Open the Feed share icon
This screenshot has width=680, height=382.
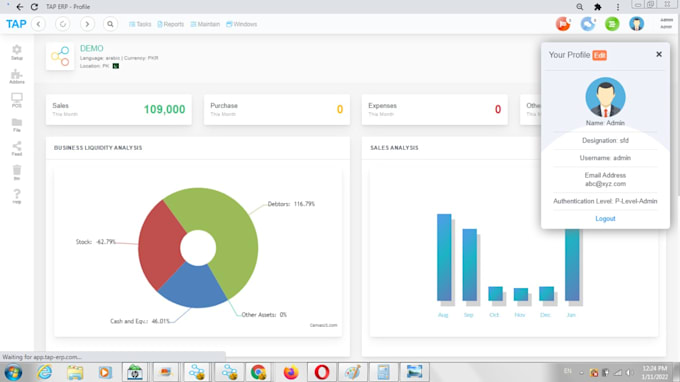(16, 149)
